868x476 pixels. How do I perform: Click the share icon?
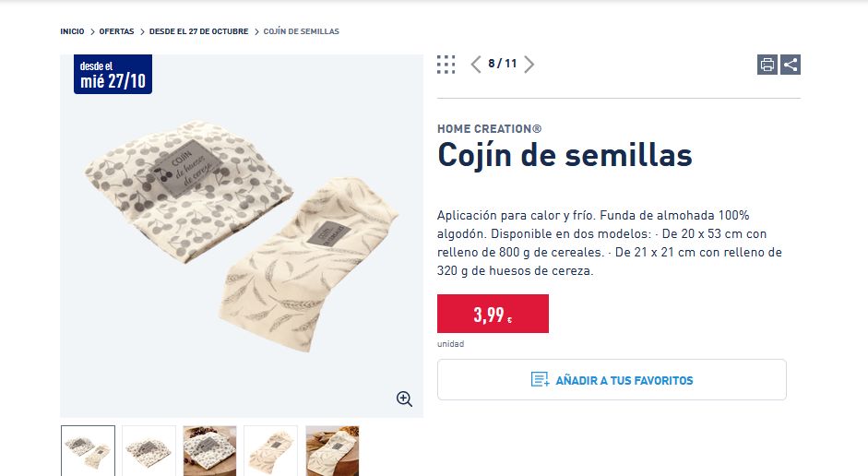791,65
